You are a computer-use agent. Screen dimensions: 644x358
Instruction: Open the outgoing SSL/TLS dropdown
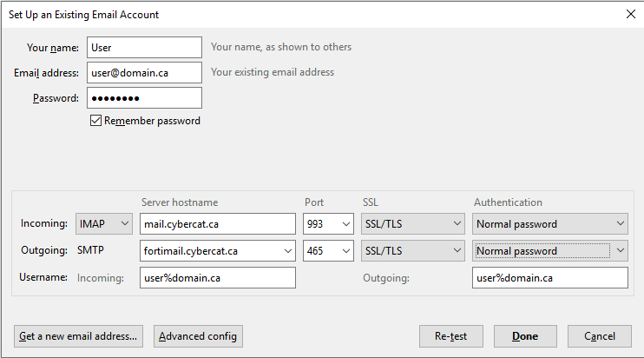point(412,251)
